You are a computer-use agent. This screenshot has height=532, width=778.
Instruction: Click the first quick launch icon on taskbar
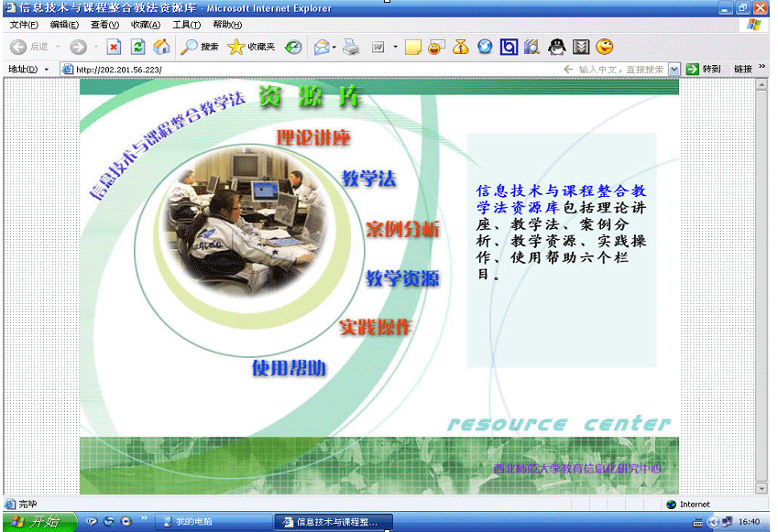point(92,521)
